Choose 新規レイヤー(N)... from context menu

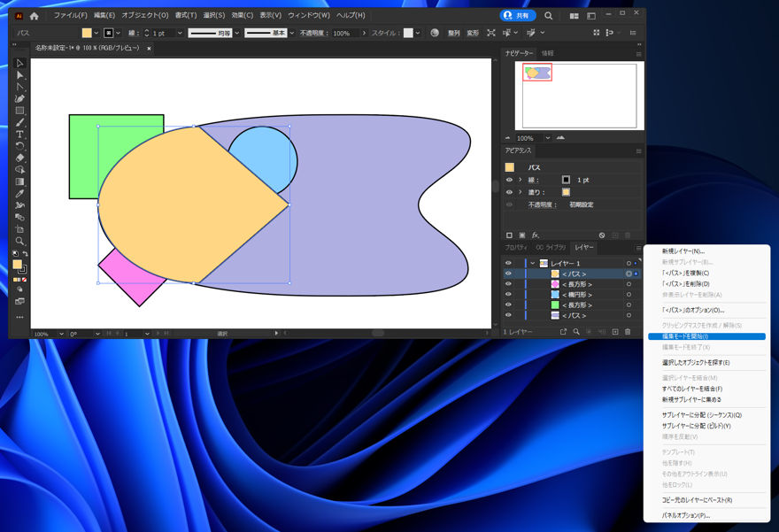click(683, 251)
